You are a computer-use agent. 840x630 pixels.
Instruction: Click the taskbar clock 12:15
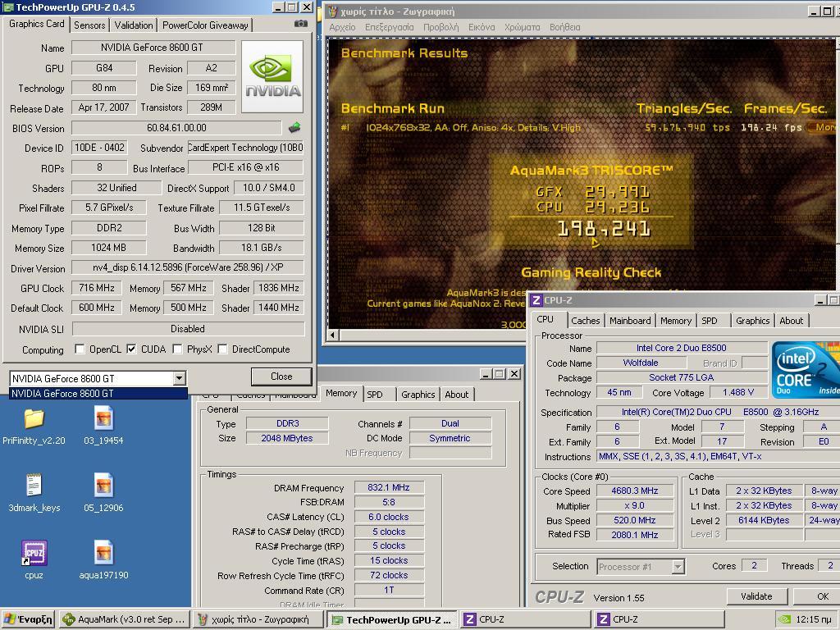pos(814,620)
